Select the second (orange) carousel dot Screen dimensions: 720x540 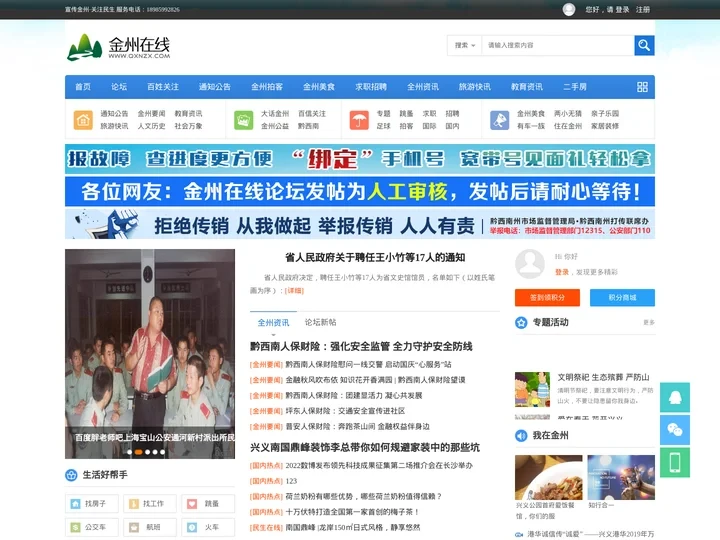coord(138,452)
